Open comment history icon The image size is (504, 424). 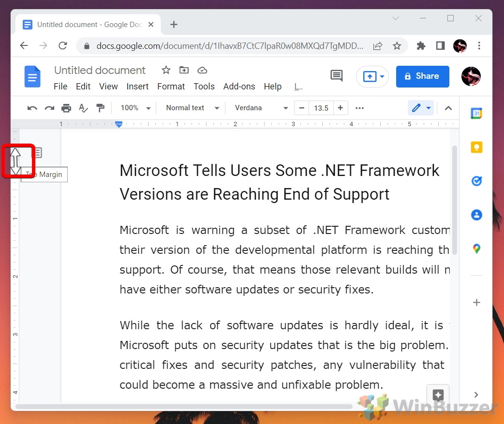[x=336, y=76]
